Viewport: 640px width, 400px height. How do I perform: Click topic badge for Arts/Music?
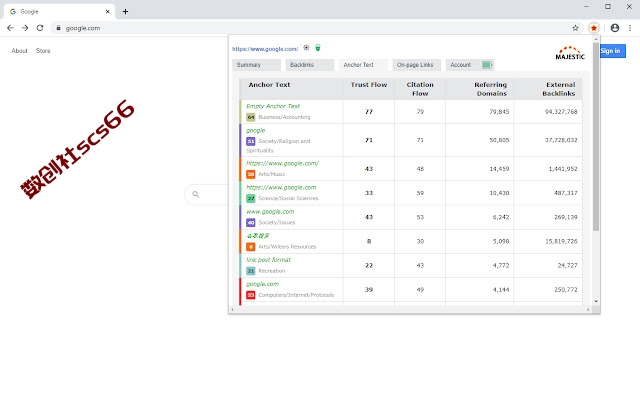coord(251,174)
